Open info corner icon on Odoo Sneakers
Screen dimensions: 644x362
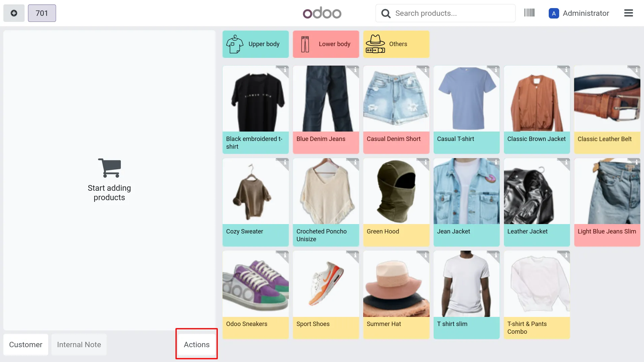(284, 255)
